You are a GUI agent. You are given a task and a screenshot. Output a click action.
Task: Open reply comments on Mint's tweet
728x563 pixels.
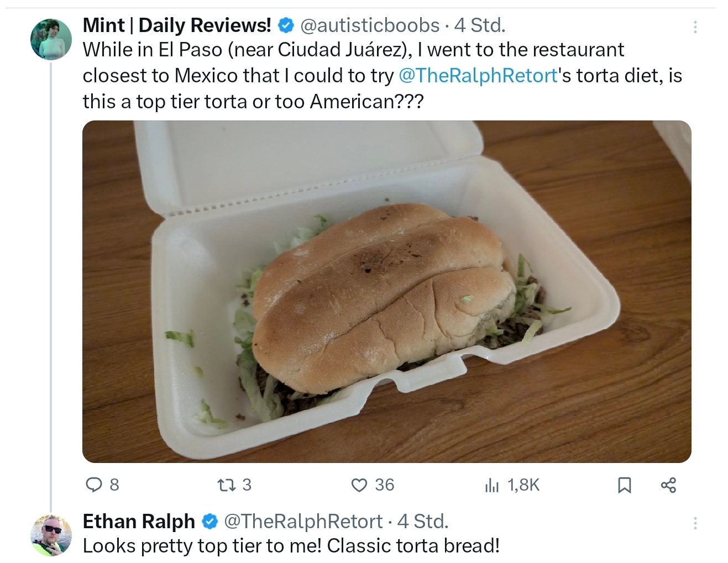tap(103, 485)
